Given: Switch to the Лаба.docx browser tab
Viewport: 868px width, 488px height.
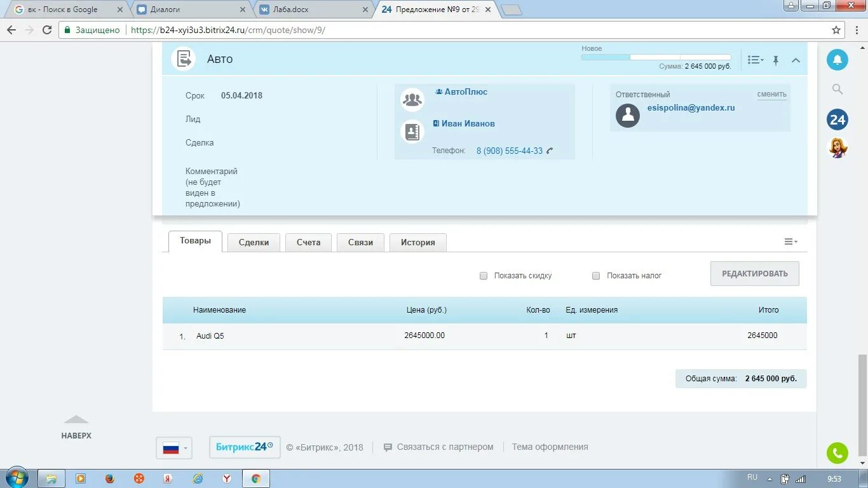Looking at the screenshot, I should (314, 10).
